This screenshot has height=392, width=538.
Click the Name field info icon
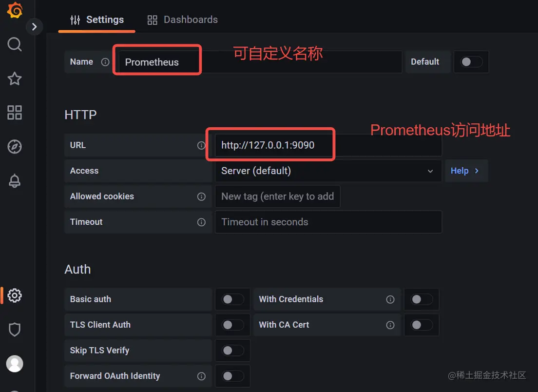tap(105, 62)
